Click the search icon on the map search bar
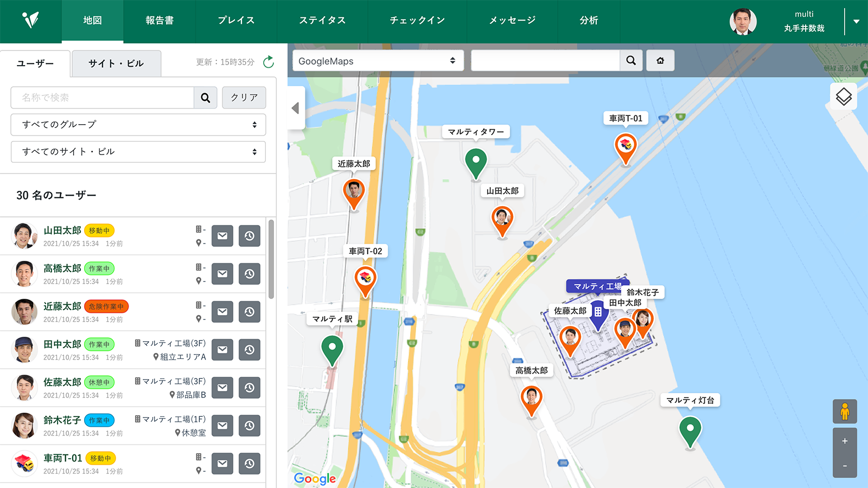Image resolution: width=868 pixels, height=488 pixels. click(631, 60)
